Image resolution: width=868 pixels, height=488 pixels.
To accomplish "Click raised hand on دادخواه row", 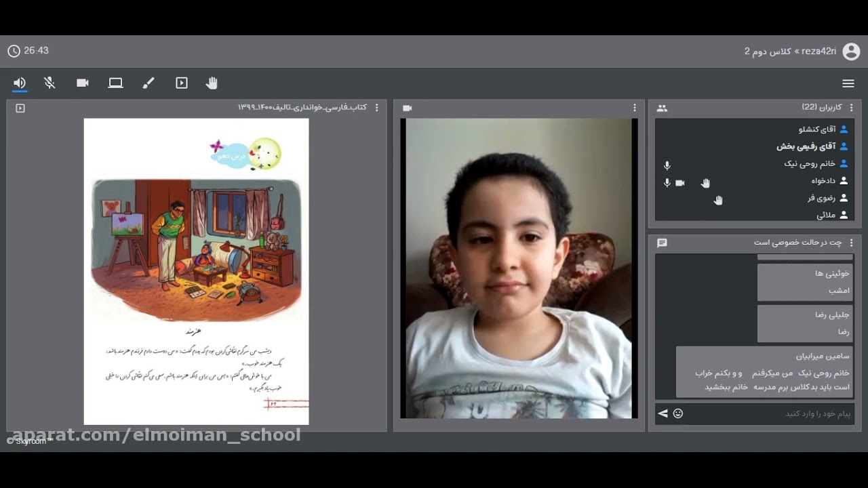I will [705, 183].
